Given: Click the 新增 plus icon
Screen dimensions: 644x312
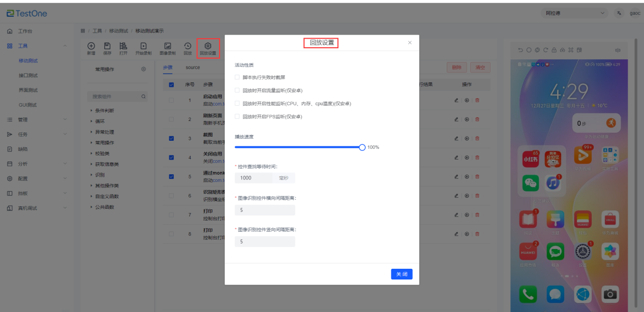Looking at the screenshot, I should pyautogui.click(x=91, y=46).
